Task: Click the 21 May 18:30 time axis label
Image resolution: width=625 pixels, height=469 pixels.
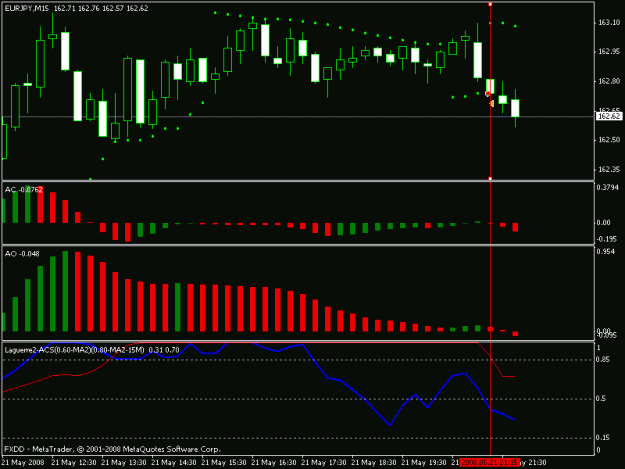Action: click(373, 463)
